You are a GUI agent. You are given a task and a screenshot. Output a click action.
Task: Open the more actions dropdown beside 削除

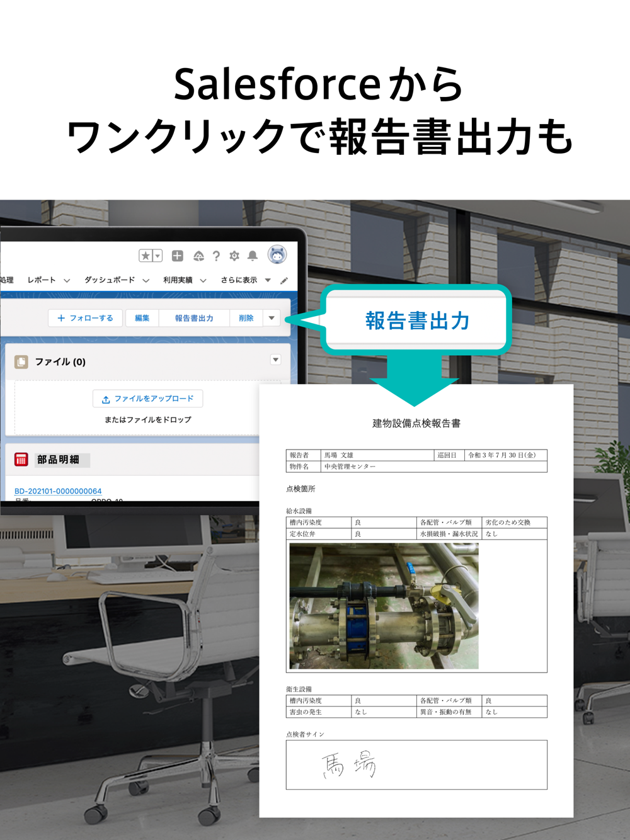coord(272,318)
